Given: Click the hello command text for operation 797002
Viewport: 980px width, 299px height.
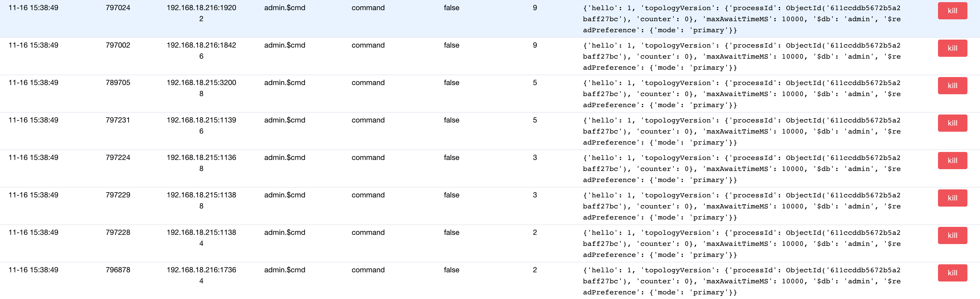Looking at the screenshot, I should [x=741, y=56].
